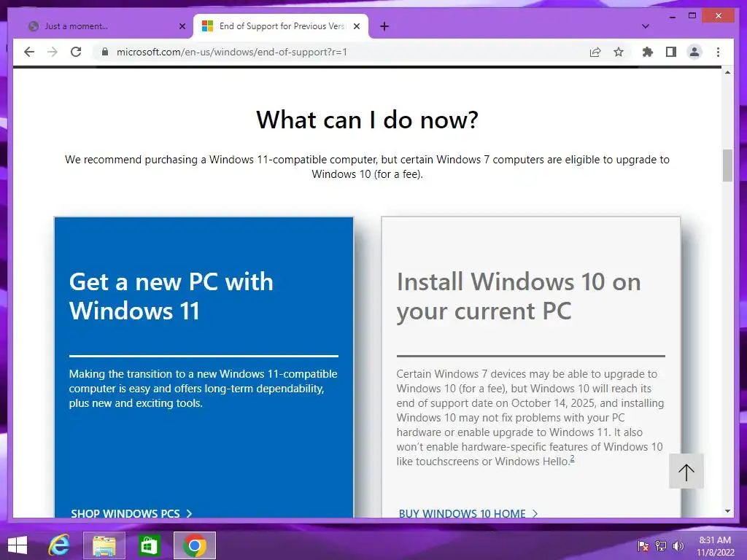
Task: Select the Chrome taskbar icon
Action: [x=194, y=545]
